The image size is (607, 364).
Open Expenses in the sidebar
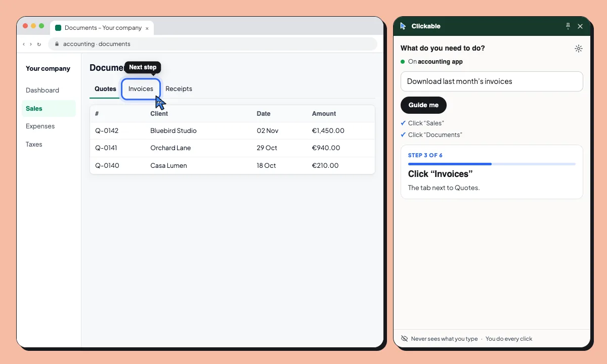point(40,126)
